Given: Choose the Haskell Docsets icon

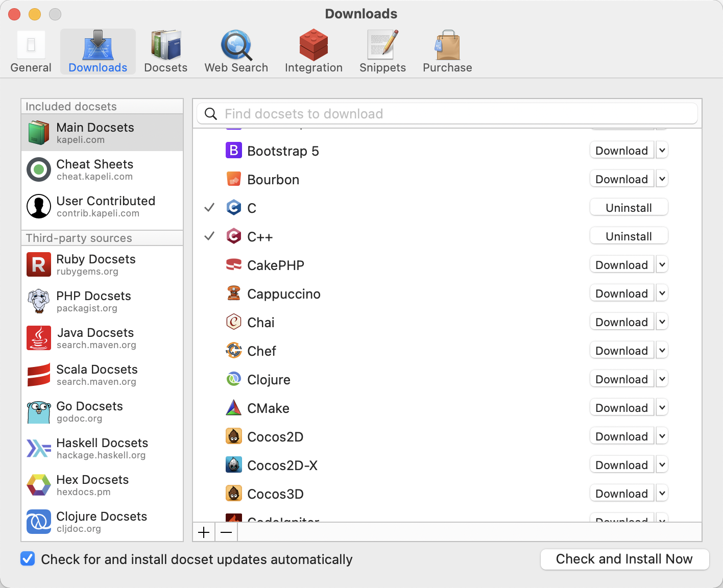Looking at the screenshot, I should (x=39, y=448).
